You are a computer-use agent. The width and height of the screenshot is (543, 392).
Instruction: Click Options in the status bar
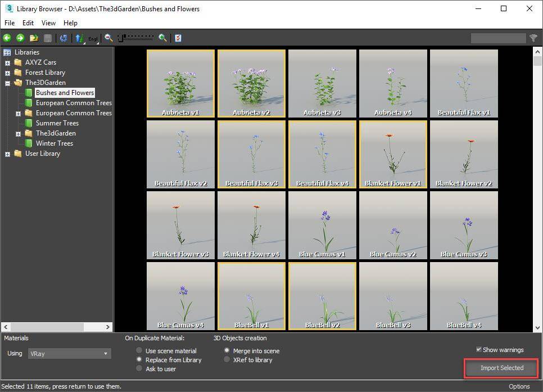click(x=519, y=386)
